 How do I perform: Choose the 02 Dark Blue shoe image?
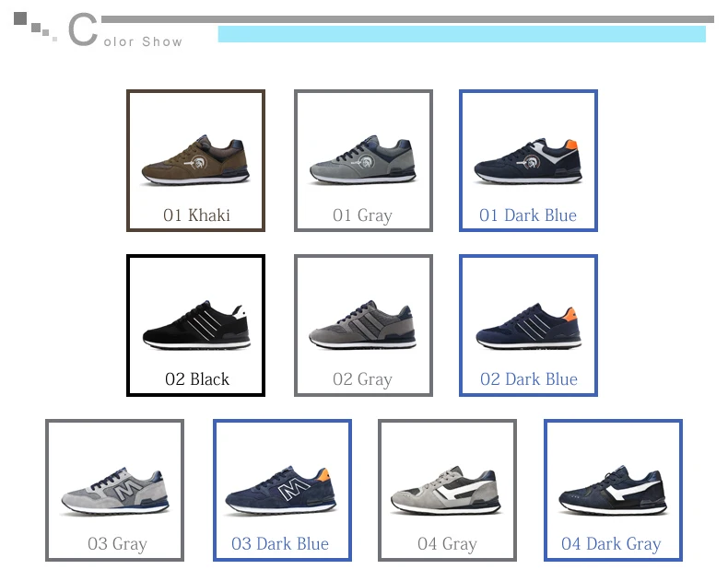[x=529, y=326]
